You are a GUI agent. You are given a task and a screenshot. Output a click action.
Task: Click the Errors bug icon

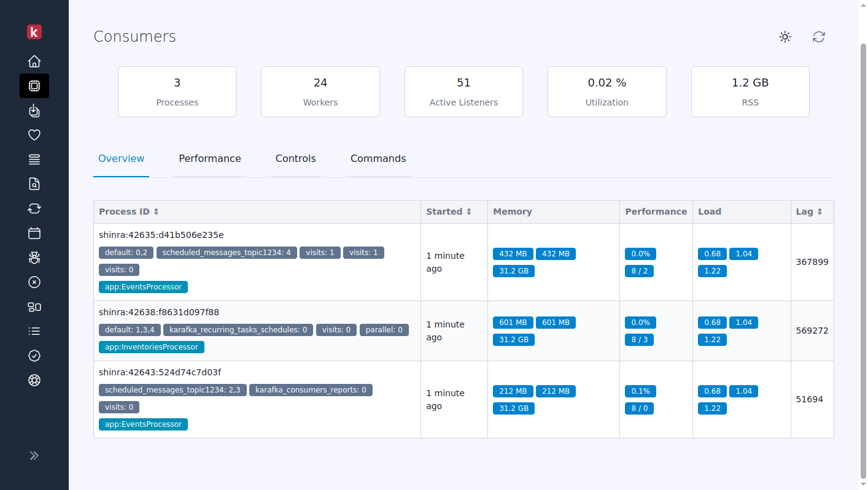tap(34, 258)
